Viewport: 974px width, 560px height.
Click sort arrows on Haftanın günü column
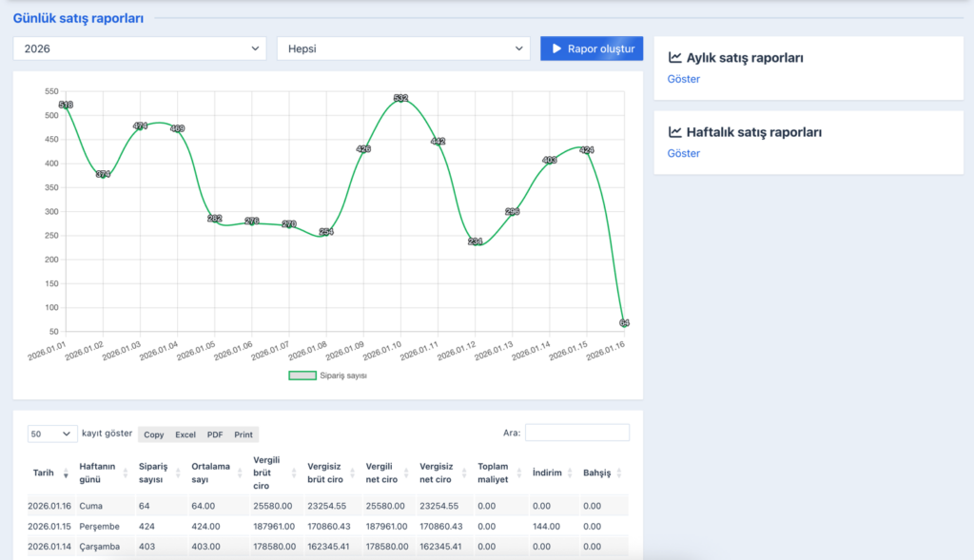click(125, 473)
